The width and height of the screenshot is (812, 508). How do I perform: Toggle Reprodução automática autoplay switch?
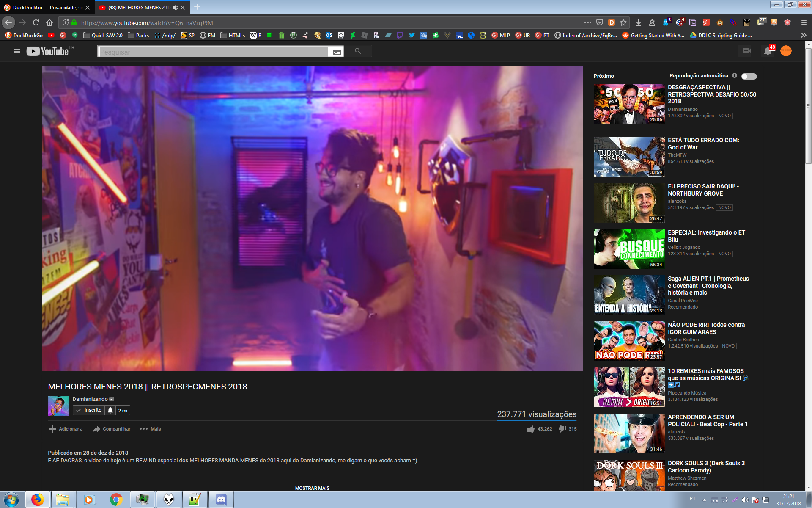(x=749, y=76)
